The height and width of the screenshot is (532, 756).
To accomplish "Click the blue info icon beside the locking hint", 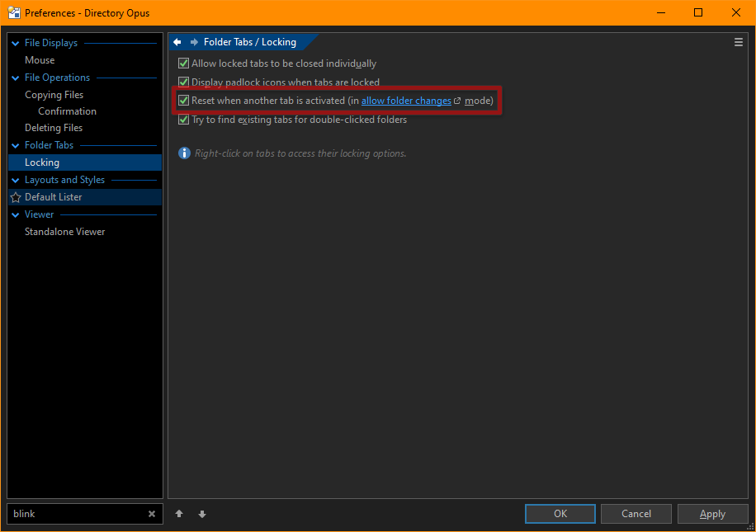I will (184, 153).
